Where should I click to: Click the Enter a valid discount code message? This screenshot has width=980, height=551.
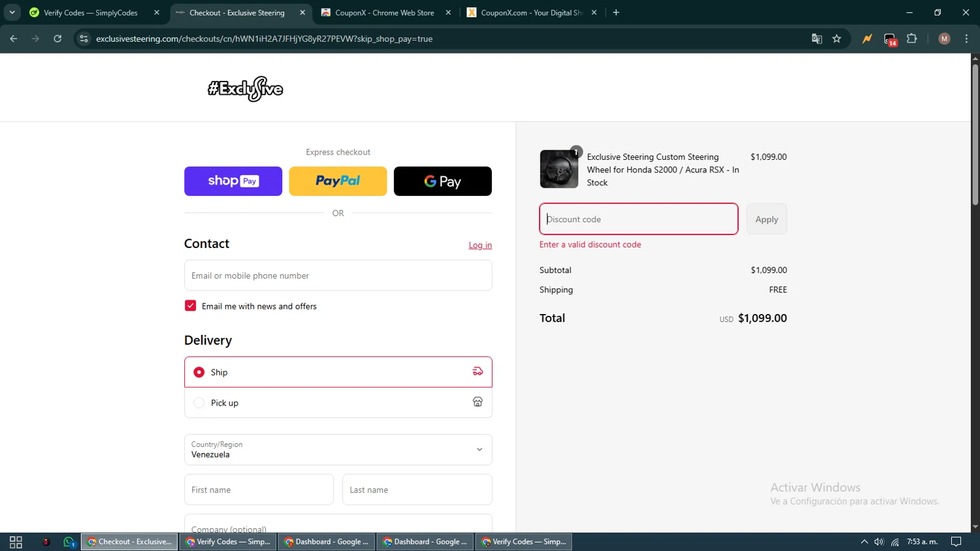[590, 244]
